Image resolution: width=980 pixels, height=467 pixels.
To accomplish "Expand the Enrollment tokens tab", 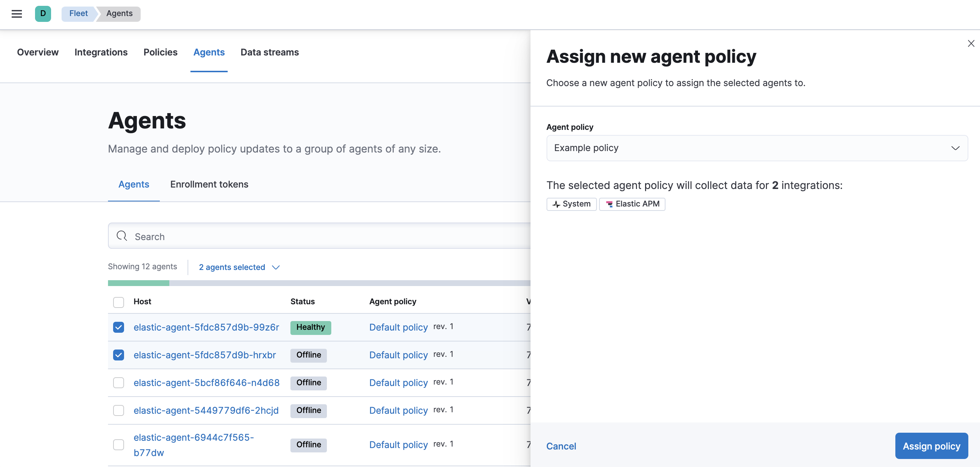I will tap(209, 184).
